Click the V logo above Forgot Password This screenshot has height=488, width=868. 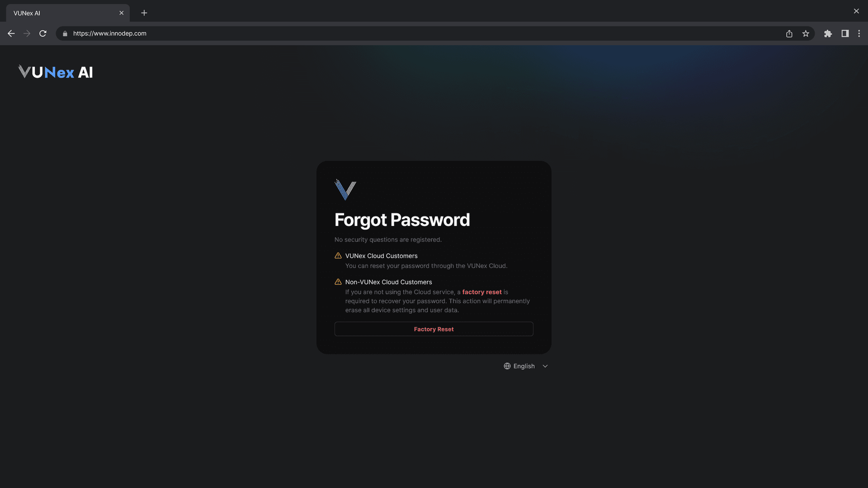[345, 189]
